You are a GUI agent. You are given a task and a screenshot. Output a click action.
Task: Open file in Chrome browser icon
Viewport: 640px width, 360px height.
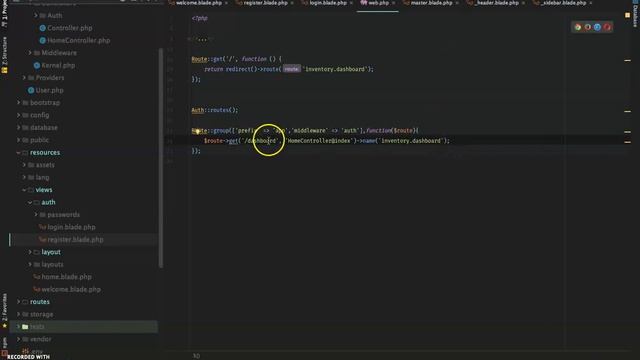578,27
